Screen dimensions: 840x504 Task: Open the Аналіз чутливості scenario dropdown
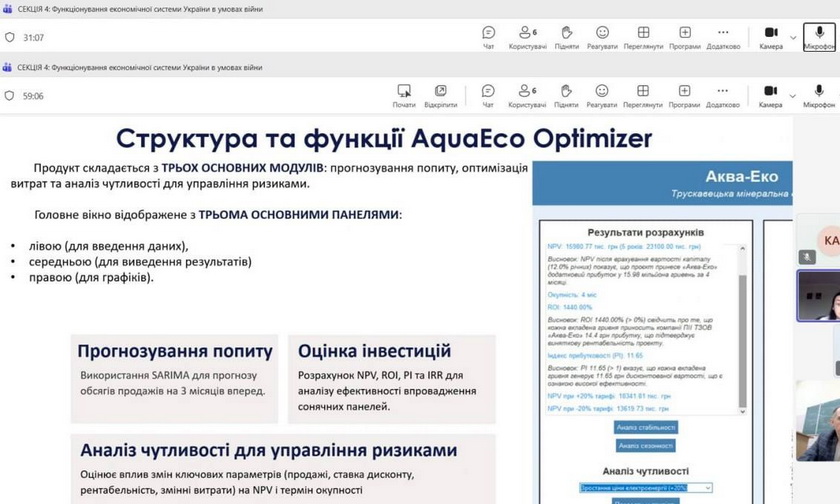coord(645,488)
